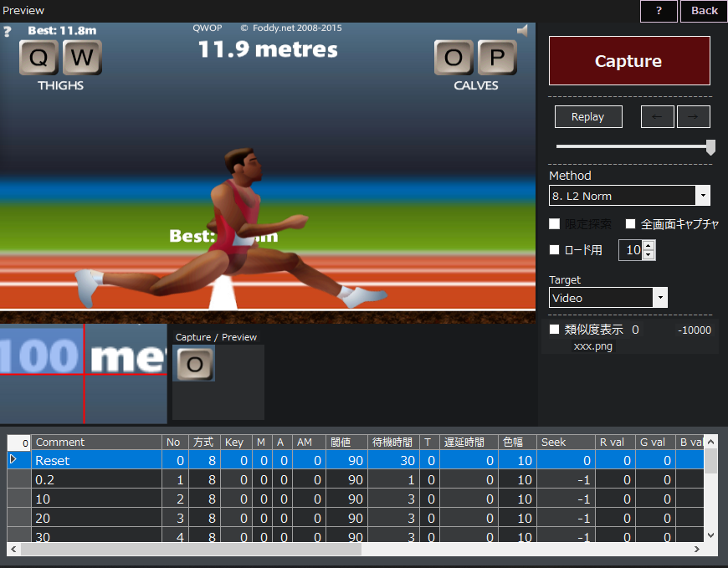The height and width of the screenshot is (568, 728).
Task: Select the captured O key thumbnail
Action: [x=194, y=364]
